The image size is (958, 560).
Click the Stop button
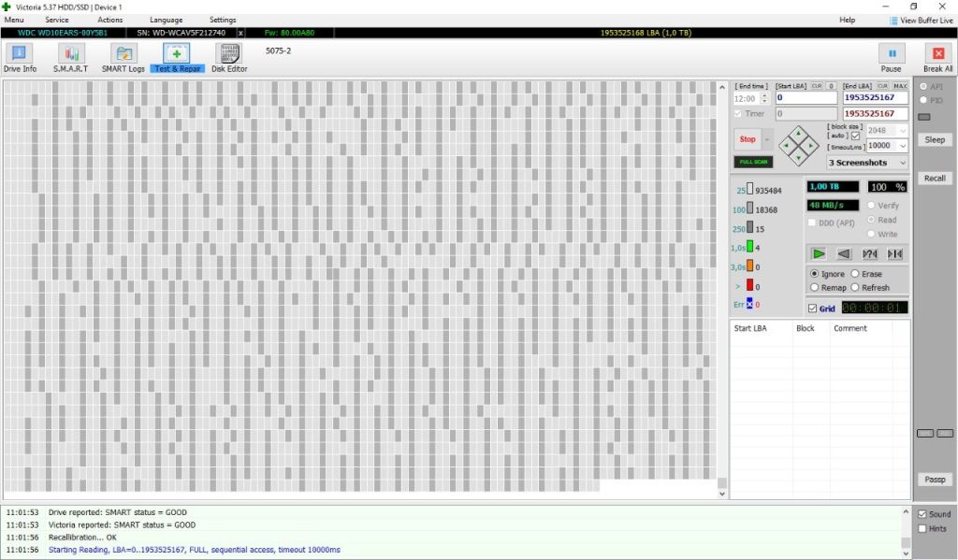click(x=748, y=139)
